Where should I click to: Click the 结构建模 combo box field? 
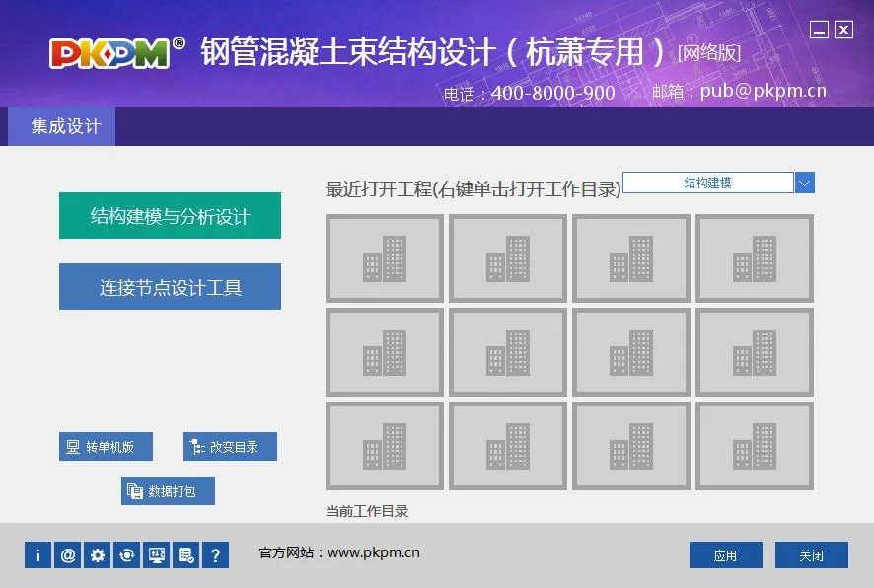coord(708,183)
